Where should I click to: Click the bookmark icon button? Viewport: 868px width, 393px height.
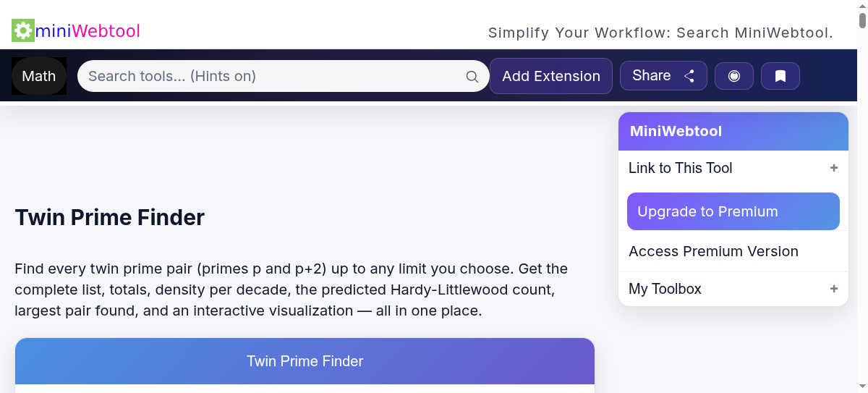[x=780, y=76]
